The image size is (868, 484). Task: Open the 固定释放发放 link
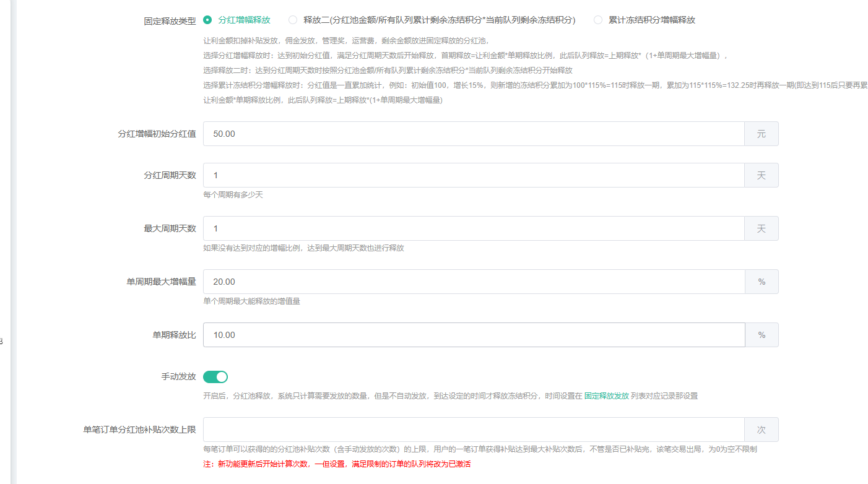[x=606, y=395]
